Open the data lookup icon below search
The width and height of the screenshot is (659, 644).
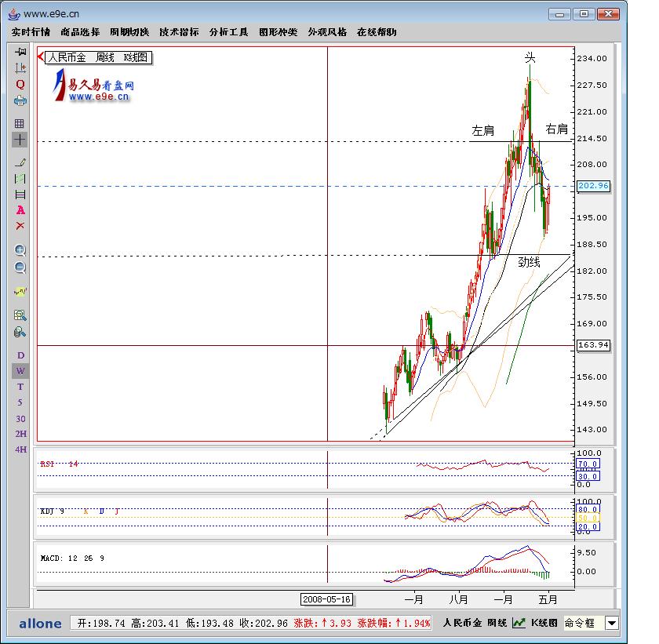[x=20, y=333]
